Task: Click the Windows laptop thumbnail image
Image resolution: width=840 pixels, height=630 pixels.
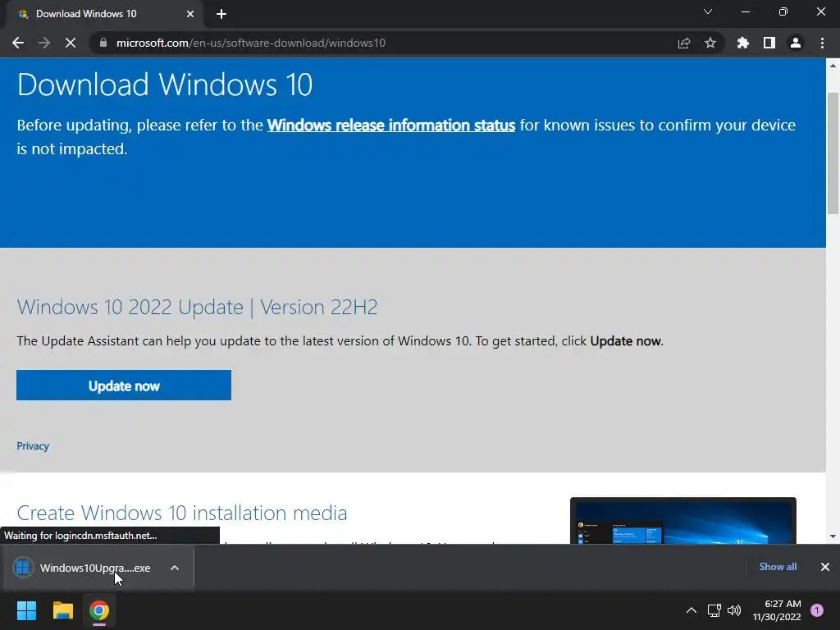Action: 683,521
